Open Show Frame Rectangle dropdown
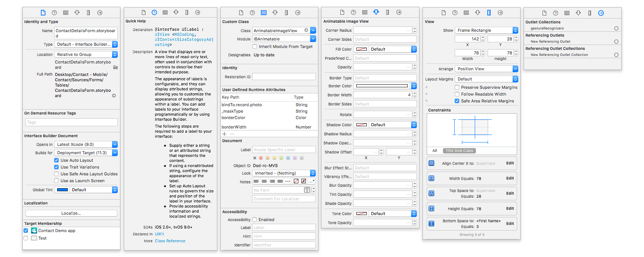Viewport: 644px width, 257px height. (487, 30)
